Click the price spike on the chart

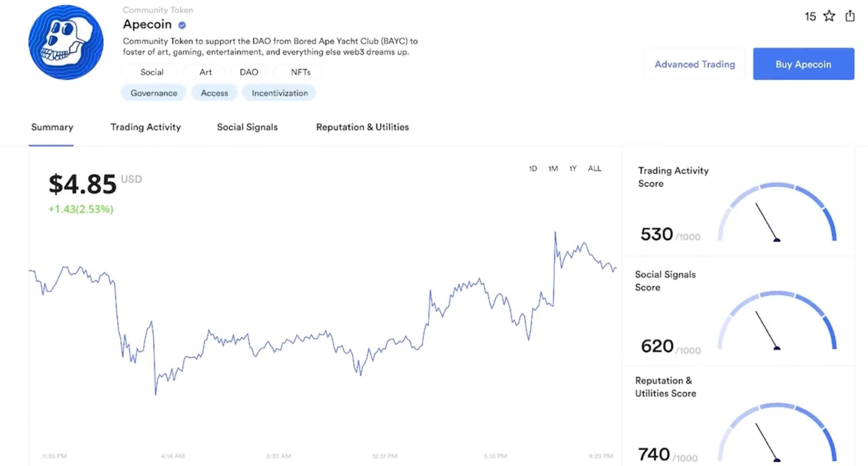[x=555, y=232]
